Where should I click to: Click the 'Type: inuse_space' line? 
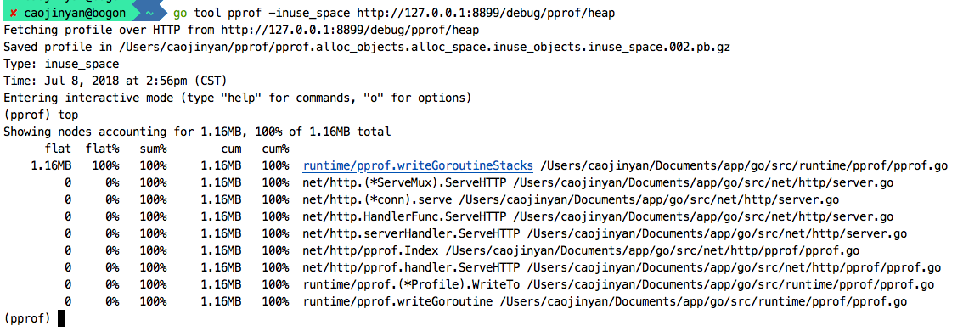point(61,64)
